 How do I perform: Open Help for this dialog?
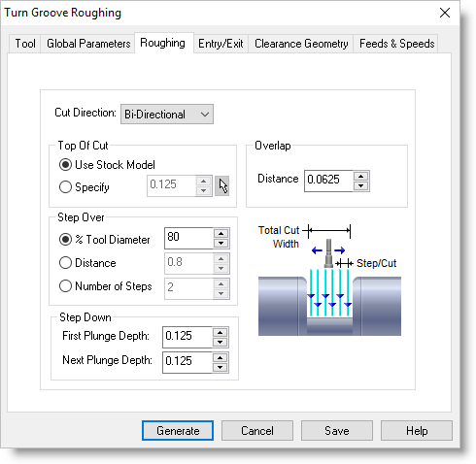point(417,431)
